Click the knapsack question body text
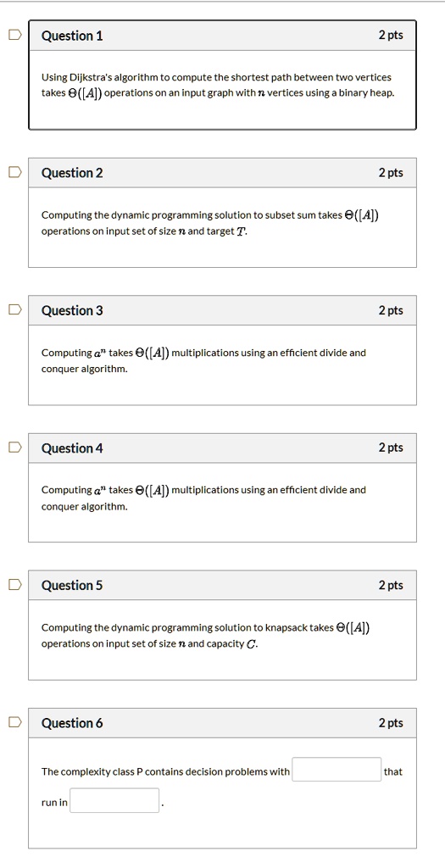Image resolution: width=445 pixels, height=868 pixels. pyautogui.click(x=206, y=636)
